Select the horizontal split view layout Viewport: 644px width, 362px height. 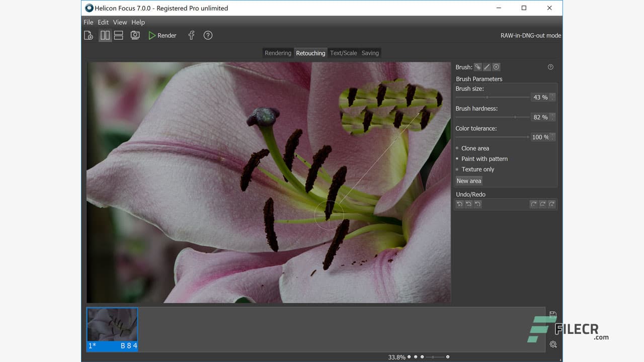[119, 35]
